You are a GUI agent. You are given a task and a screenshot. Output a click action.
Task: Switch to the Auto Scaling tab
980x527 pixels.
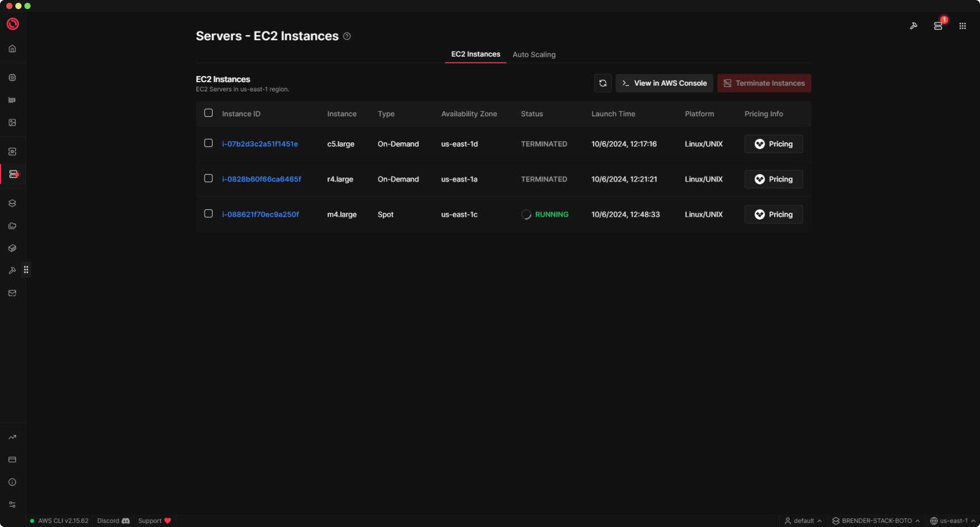534,54
